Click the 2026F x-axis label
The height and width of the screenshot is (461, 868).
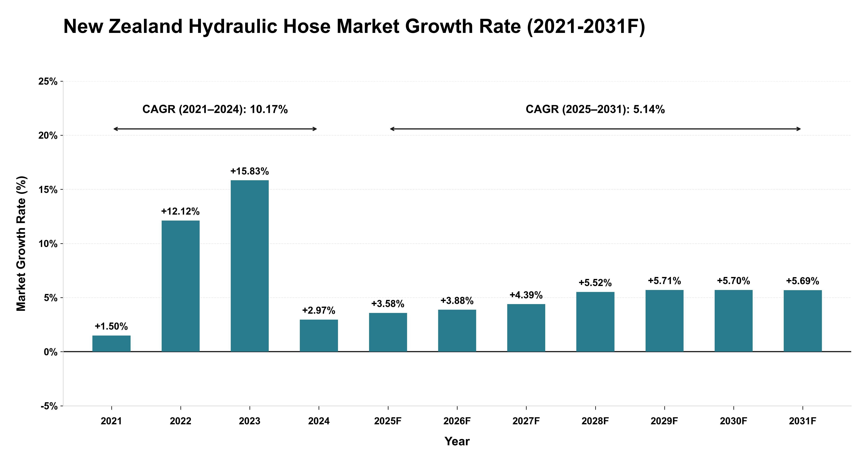click(457, 421)
